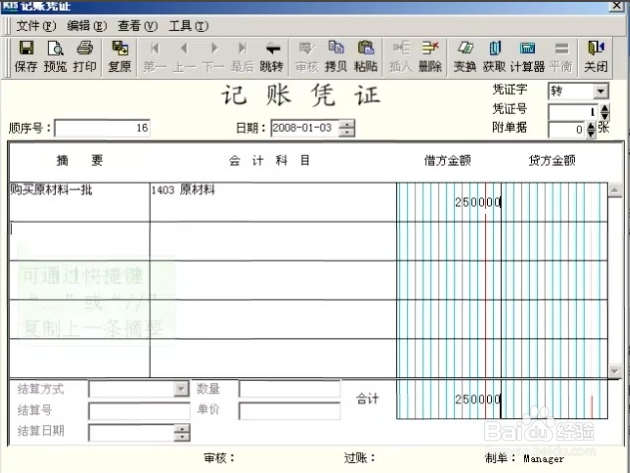Image resolution: width=630 pixels, height=473 pixels.
Task: Click the second-row summary cell
Action: tap(80, 241)
